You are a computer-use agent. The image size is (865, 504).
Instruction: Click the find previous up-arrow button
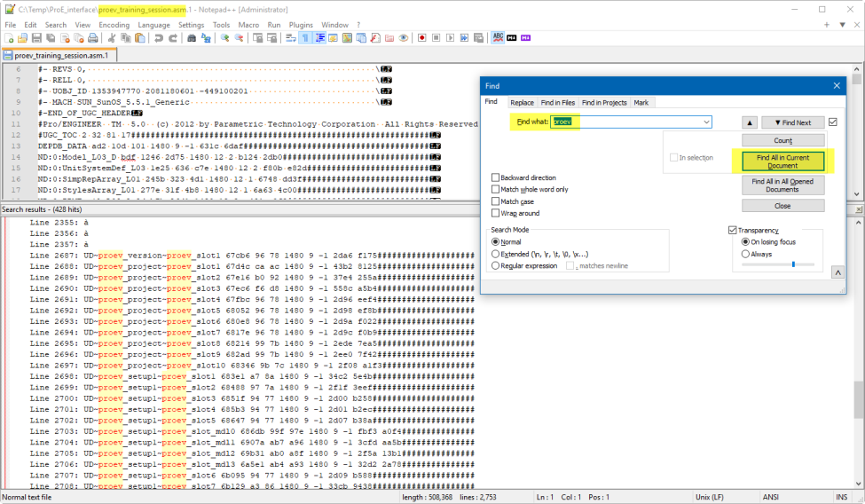[x=749, y=122]
